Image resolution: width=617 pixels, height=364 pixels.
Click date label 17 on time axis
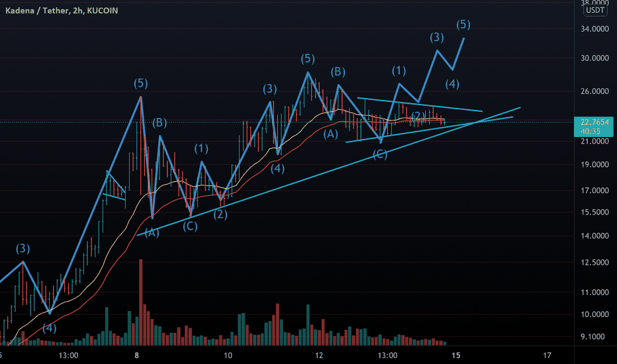click(x=547, y=355)
